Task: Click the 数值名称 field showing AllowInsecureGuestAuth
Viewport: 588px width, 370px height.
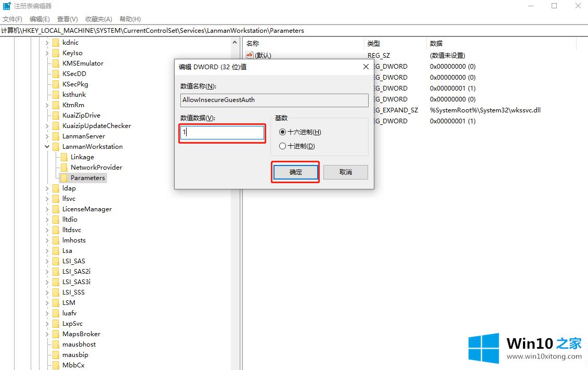Action: [x=274, y=100]
